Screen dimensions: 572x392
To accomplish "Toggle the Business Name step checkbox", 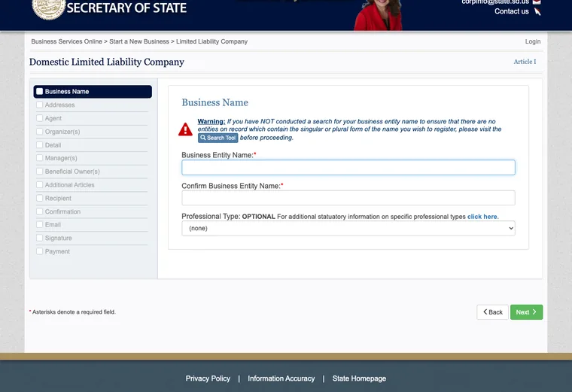I will point(39,92).
